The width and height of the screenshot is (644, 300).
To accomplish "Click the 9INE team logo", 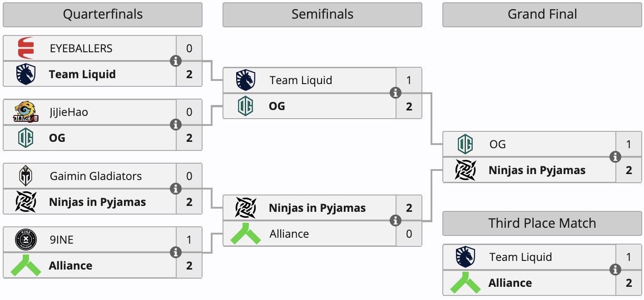I will pyautogui.click(x=25, y=240).
